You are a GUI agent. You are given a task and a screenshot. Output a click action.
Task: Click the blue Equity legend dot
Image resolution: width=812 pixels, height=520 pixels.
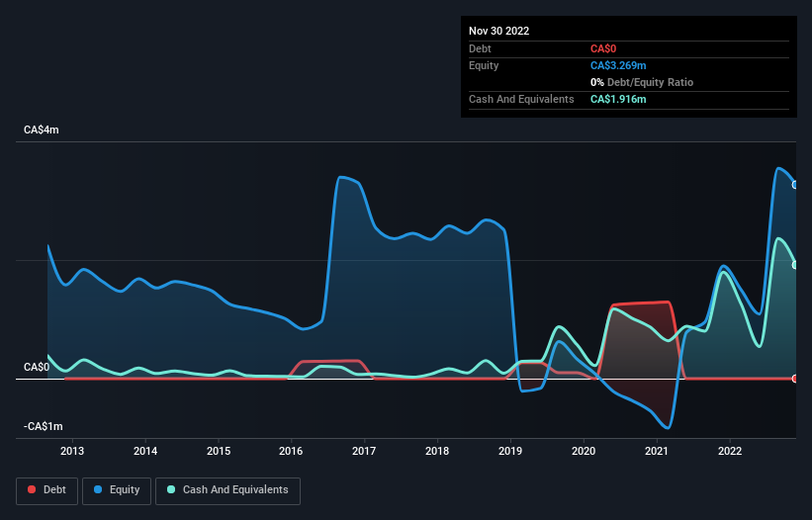(98, 489)
